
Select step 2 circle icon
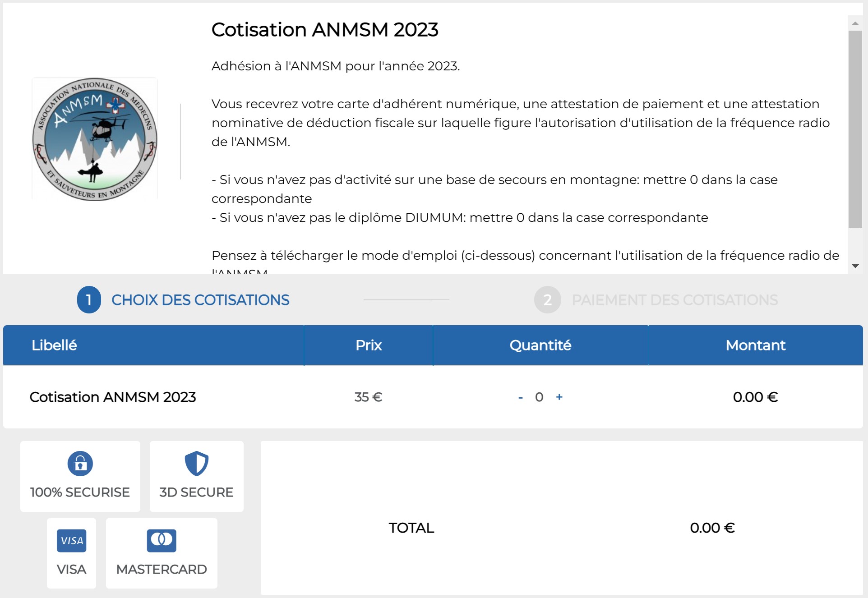click(547, 300)
